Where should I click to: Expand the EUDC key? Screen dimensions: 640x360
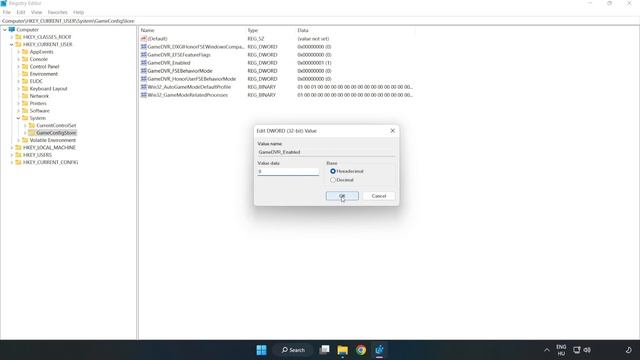[18, 81]
